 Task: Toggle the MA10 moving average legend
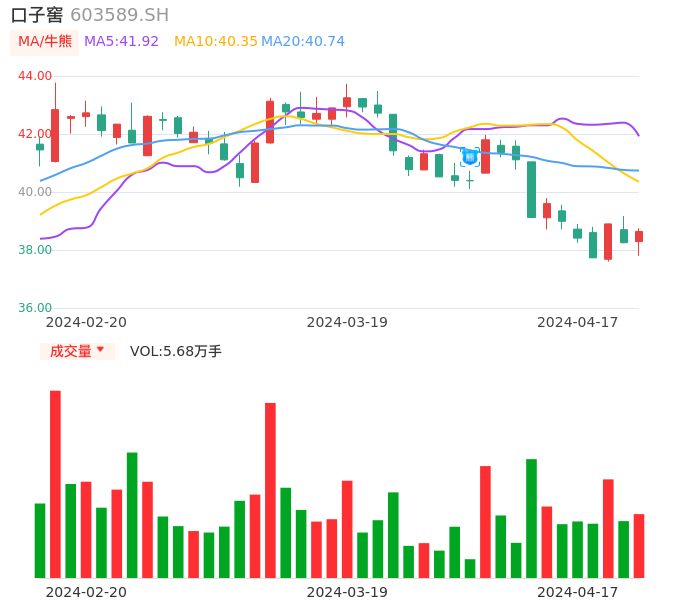click(x=215, y=42)
